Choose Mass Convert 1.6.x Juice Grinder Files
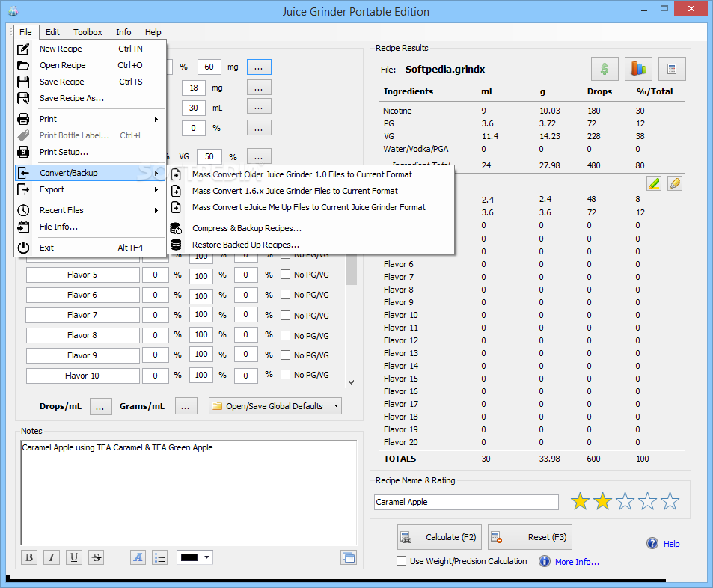Image resolution: width=713 pixels, height=588 pixels. [311, 191]
